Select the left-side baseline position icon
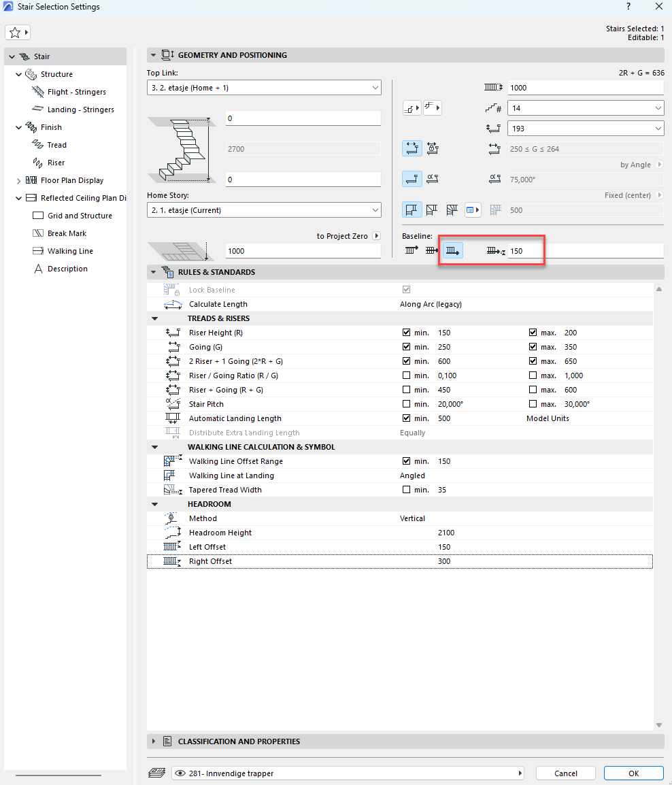Image resolution: width=672 pixels, height=785 pixels. tap(411, 251)
